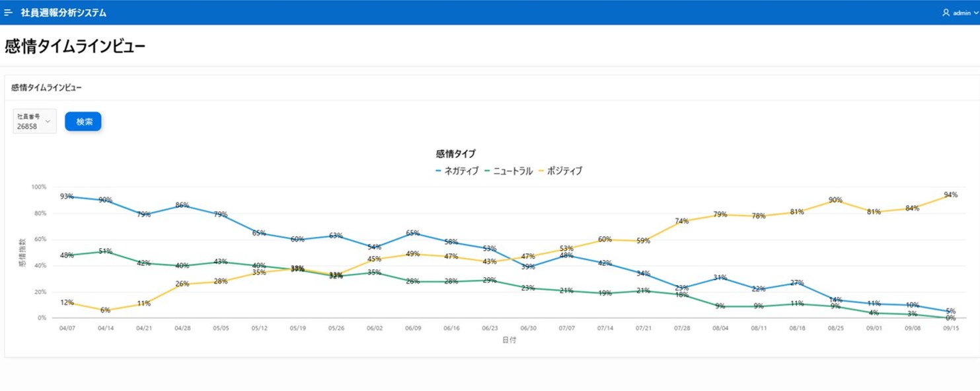The width and height of the screenshot is (980, 391).
Task: Select the 31% negative point on 08/04
Action: coord(720,278)
